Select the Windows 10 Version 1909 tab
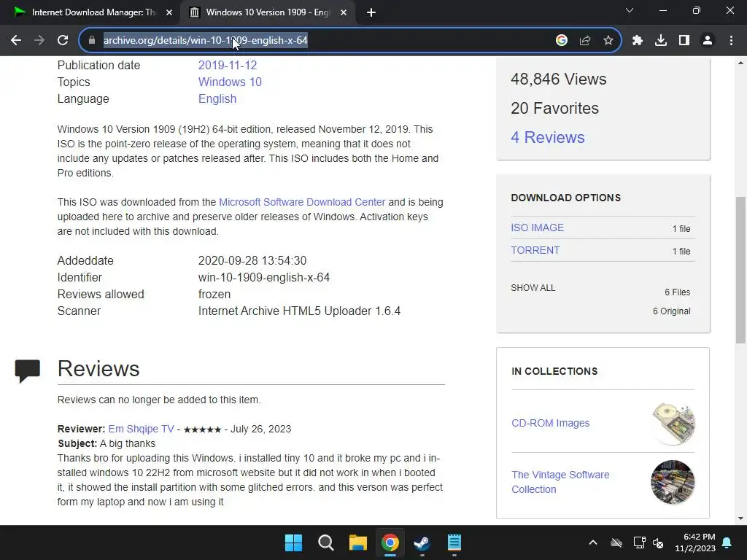 pyautogui.click(x=267, y=12)
